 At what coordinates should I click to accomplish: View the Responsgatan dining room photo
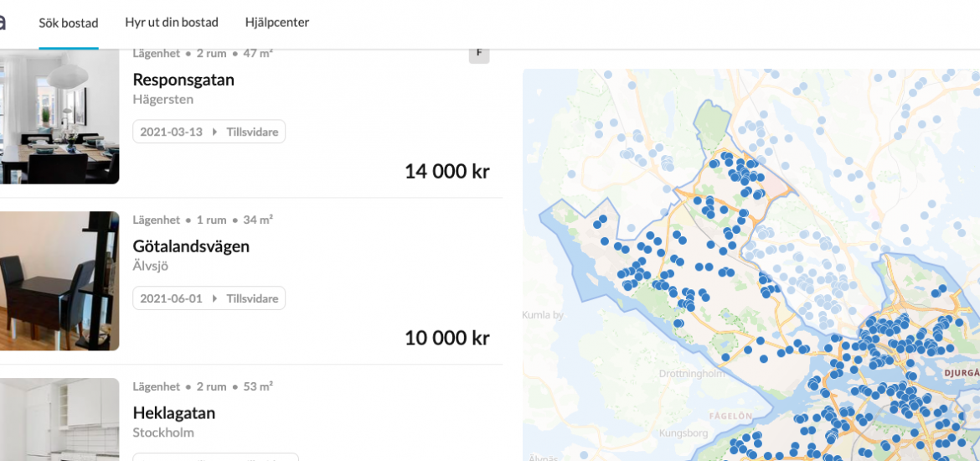[x=59, y=117]
